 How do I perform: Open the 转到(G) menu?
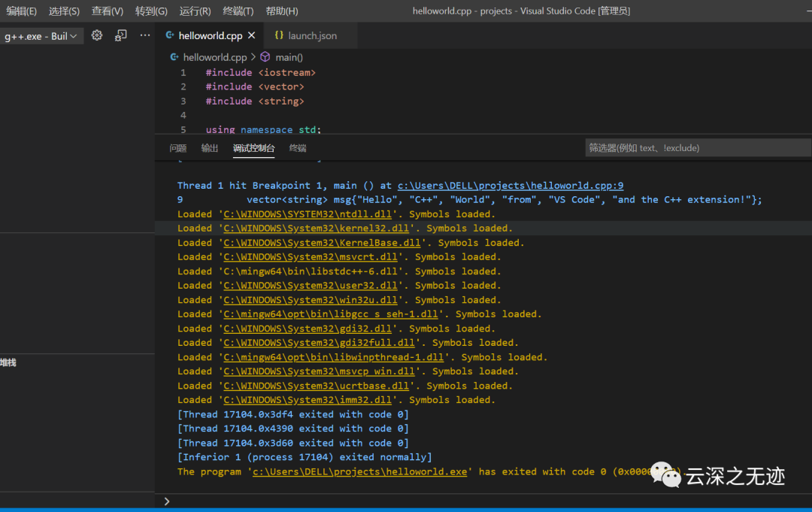point(151,11)
